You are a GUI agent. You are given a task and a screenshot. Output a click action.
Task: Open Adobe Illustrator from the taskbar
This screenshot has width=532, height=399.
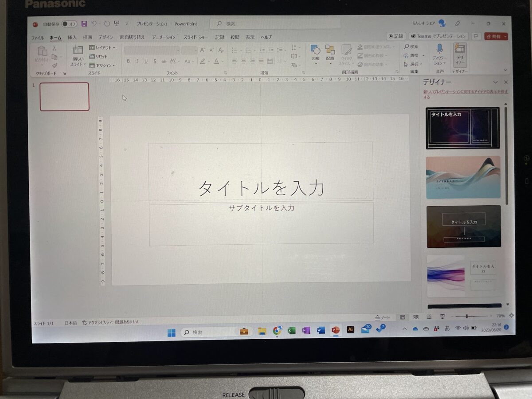(350, 330)
